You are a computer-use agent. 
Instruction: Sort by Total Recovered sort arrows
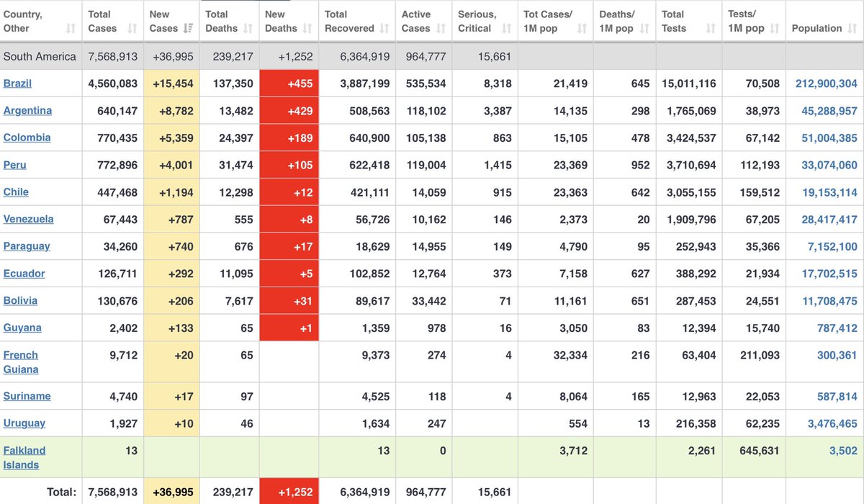pos(384,29)
